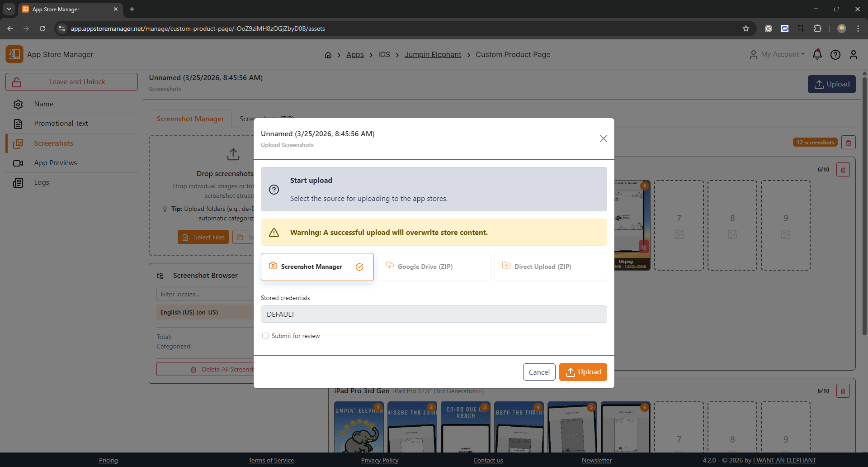Choose Google Drive (ZIP) source
This screenshot has height=467, width=868.
pos(434,267)
